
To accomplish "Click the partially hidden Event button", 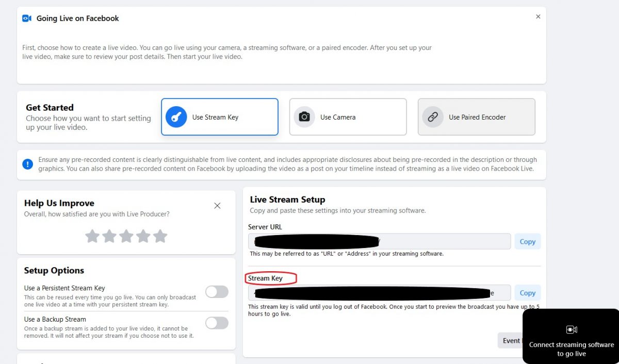I will (511, 340).
